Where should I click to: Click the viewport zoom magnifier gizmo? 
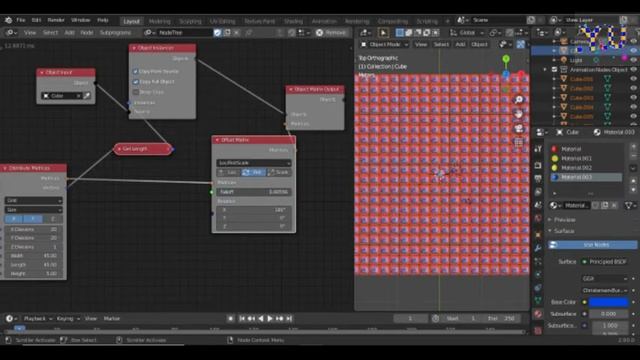point(519,100)
